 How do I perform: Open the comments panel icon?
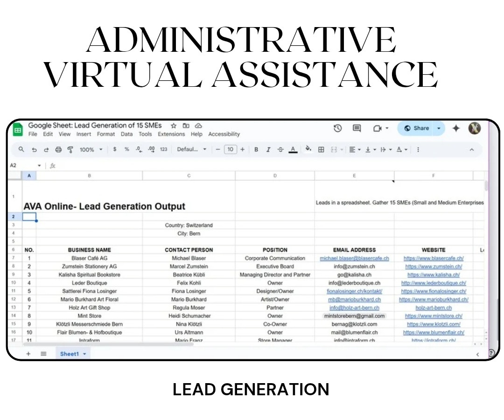(357, 128)
